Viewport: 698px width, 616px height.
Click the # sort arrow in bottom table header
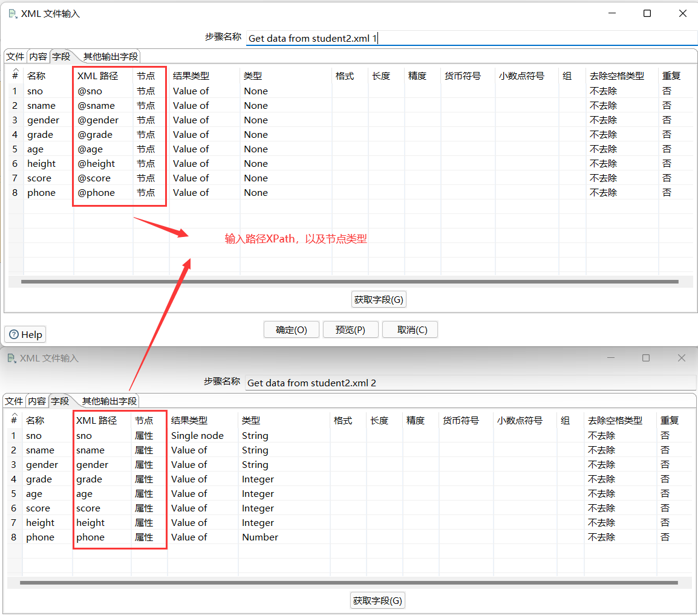tap(15, 415)
